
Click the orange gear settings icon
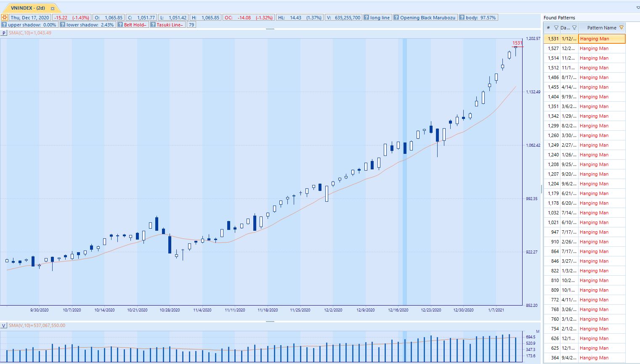4,18
